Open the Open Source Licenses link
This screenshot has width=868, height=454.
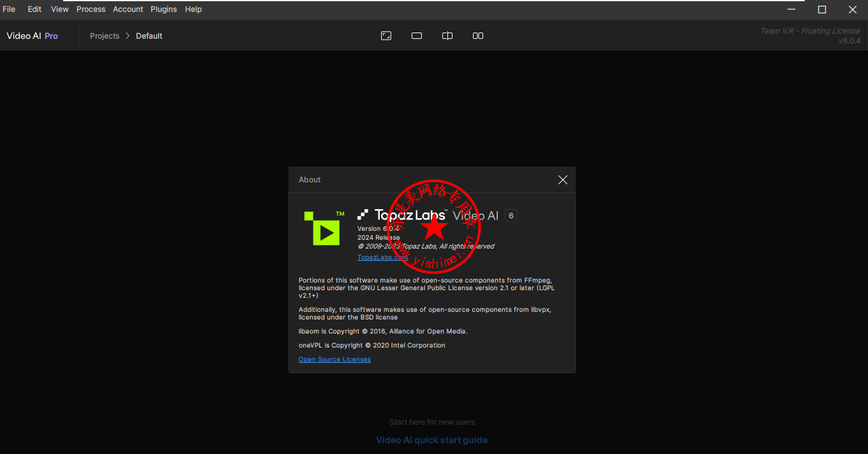click(334, 360)
